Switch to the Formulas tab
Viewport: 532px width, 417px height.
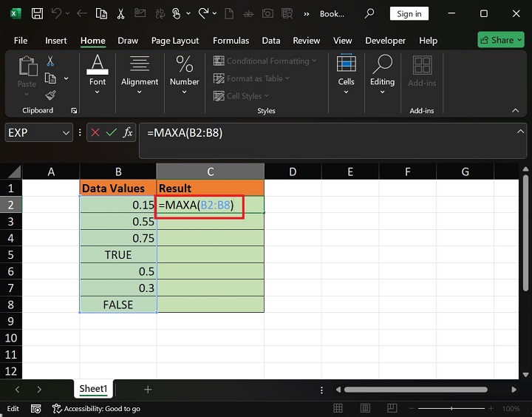(x=232, y=41)
